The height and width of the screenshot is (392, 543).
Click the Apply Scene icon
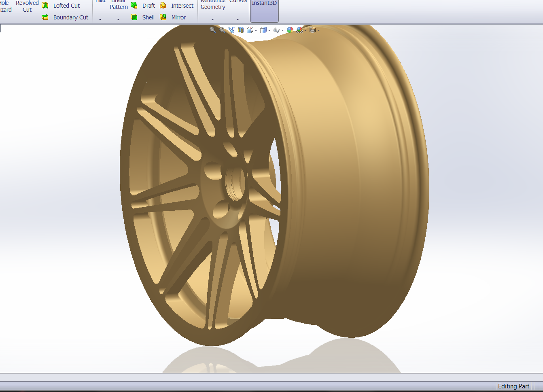299,30
